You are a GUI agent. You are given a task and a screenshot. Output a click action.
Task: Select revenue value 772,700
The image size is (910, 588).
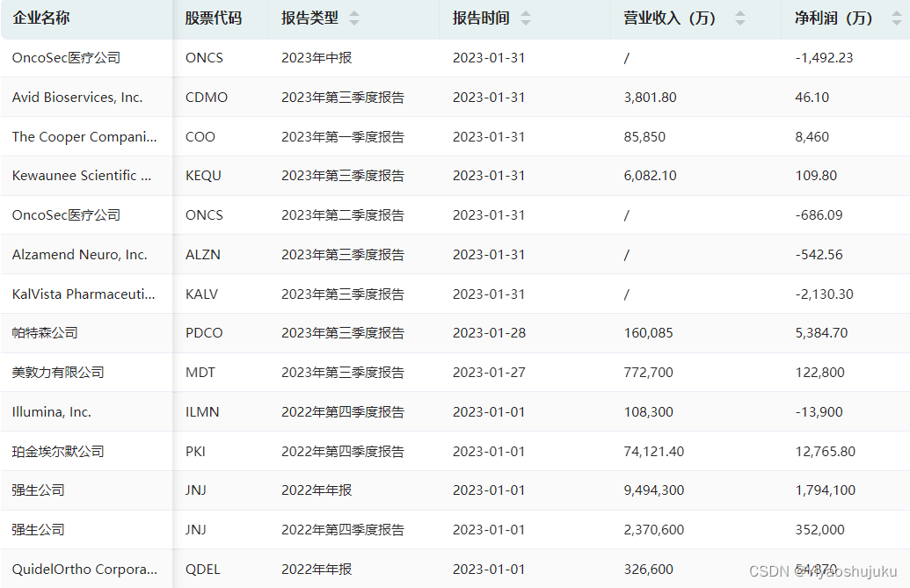coord(649,373)
